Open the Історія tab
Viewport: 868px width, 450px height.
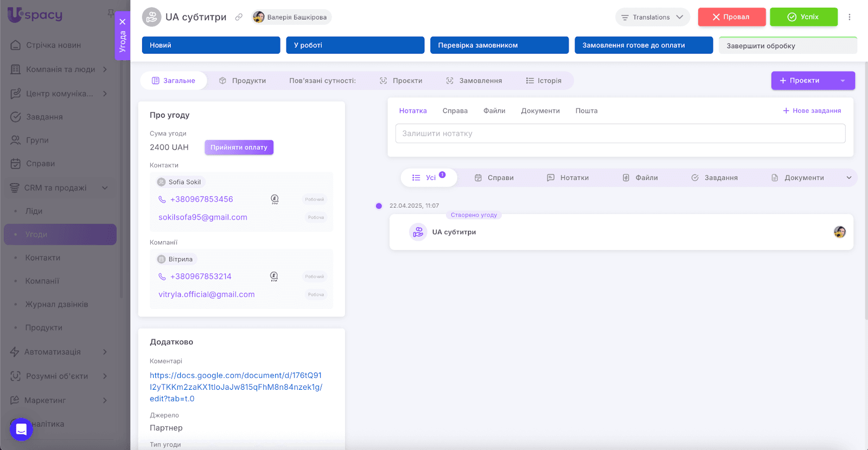tap(544, 81)
